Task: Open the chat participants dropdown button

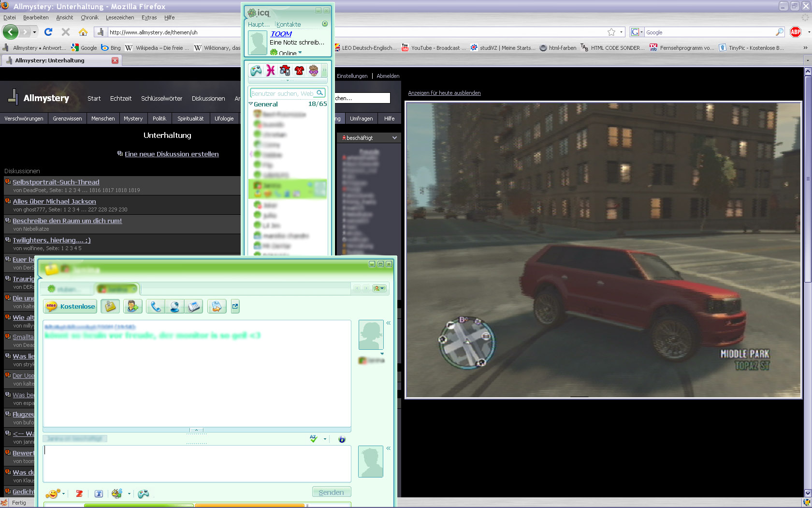Action: (x=379, y=288)
